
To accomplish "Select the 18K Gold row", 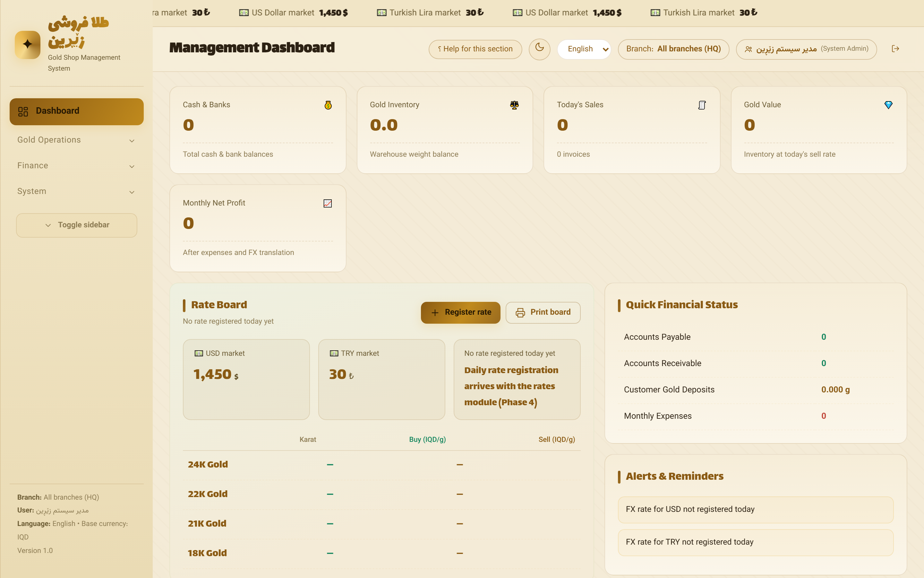I will [x=382, y=553].
